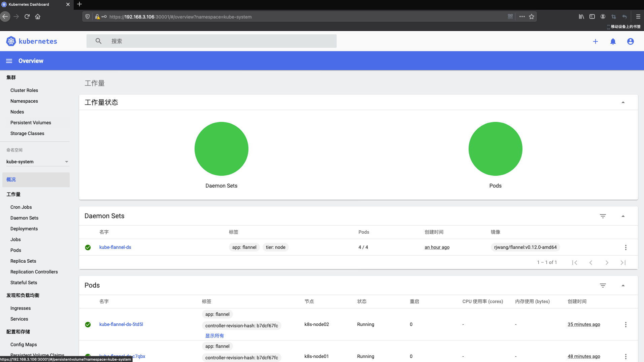Screen dimensions: 644x362
Task: Click the rjwang/flannel:v0.12.0-amd64 image chip
Action: [x=525, y=247]
